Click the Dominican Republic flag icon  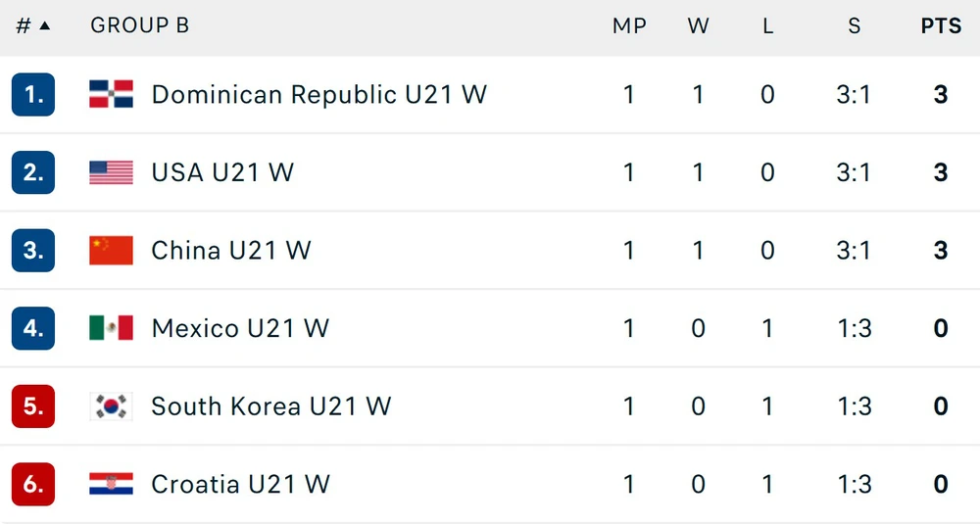pyautogui.click(x=112, y=94)
